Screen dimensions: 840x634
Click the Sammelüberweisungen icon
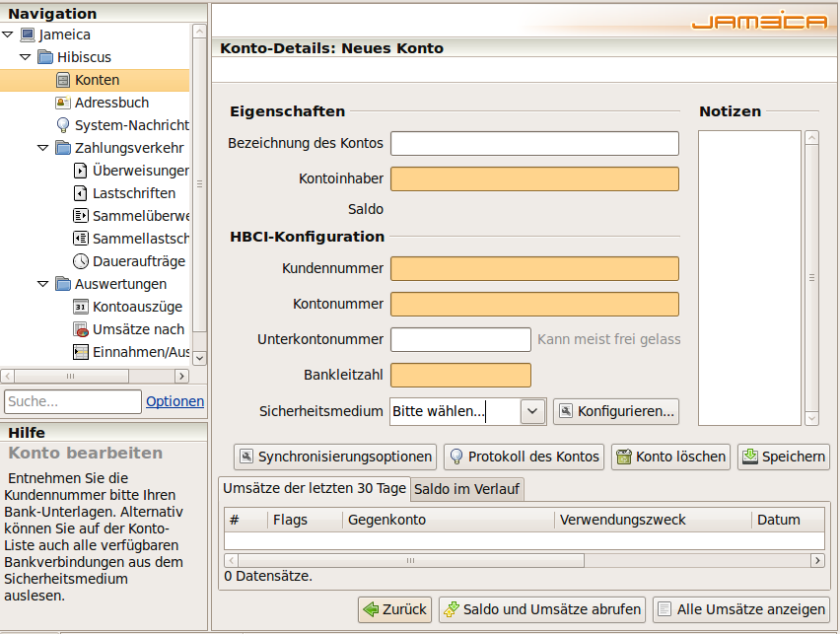(x=81, y=216)
